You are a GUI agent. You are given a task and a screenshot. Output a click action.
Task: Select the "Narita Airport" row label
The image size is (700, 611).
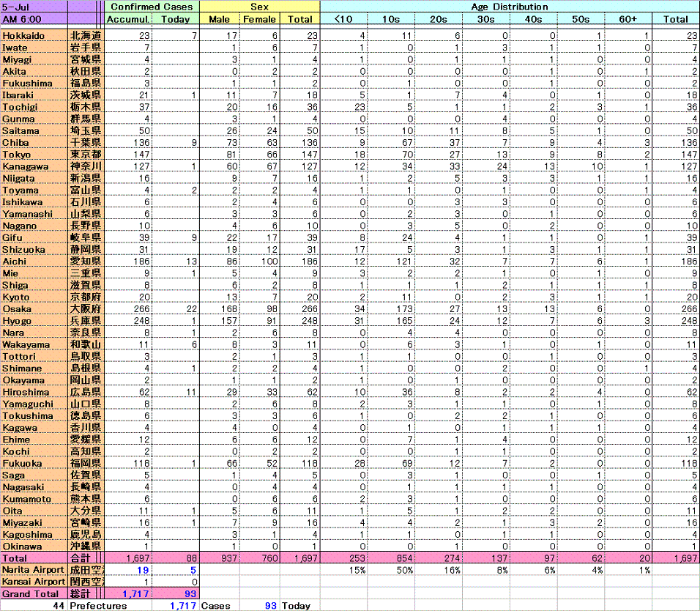[33, 570]
